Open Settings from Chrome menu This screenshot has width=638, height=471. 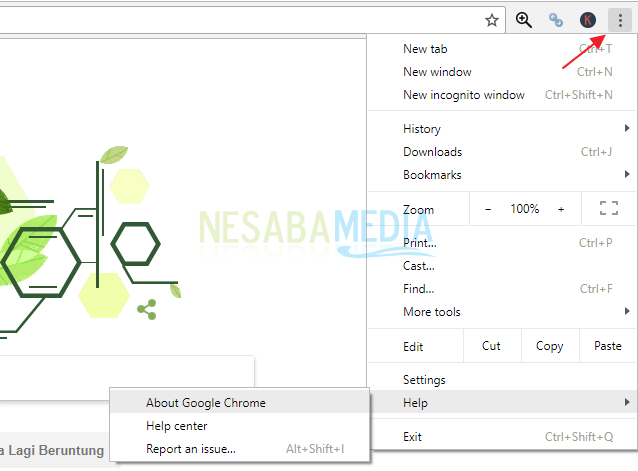point(503,380)
